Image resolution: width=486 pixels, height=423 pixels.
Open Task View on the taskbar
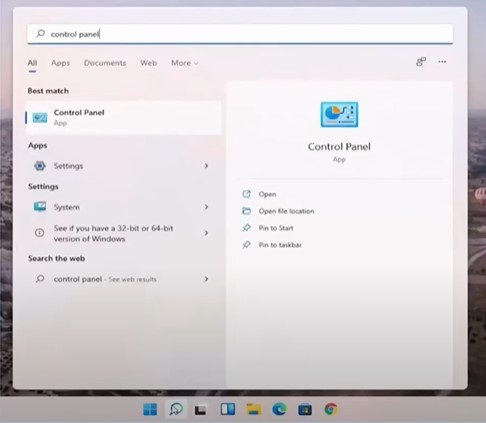[201, 409]
